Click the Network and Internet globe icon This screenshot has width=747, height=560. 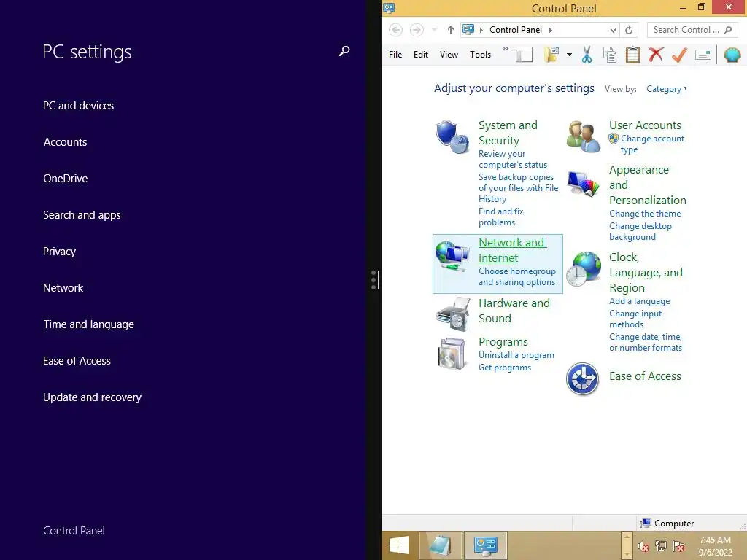click(x=452, y=256)
